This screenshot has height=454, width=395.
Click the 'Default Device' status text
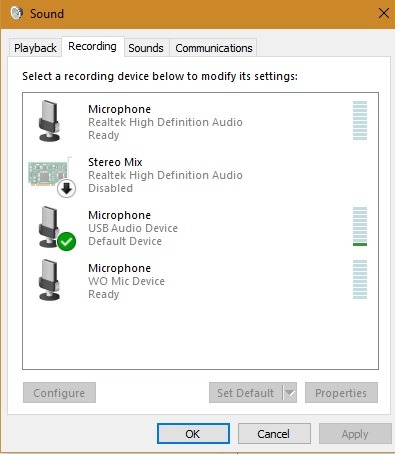click(x=125, y=241)
